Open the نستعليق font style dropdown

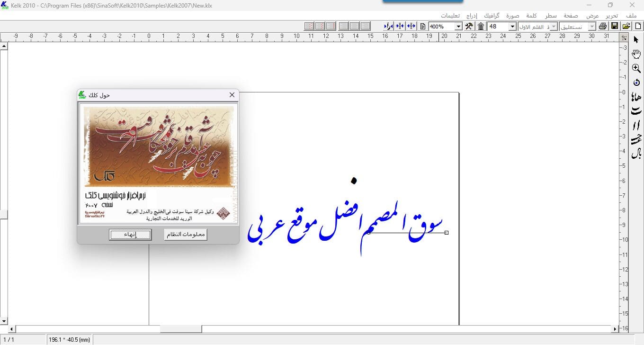[x=592, y=27]
